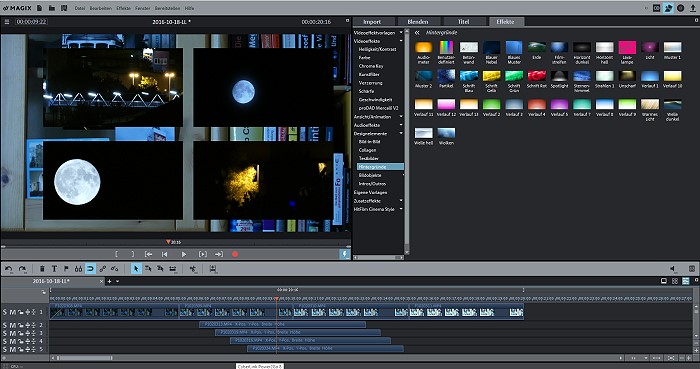Expand the Audioeffekte category
Image resolution: width=700 pixels, height=369 pixels.
pos(401,125)
